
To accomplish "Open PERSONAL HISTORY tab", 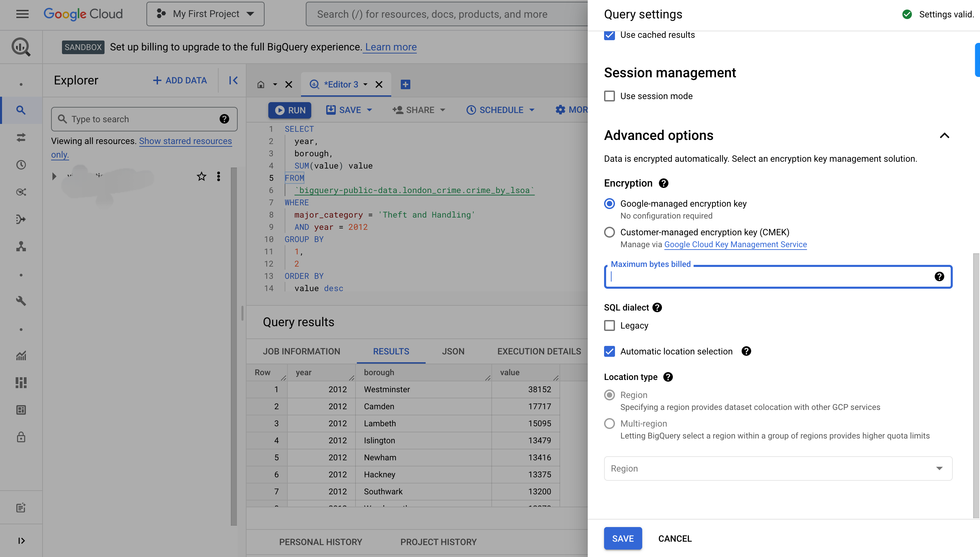I will [320, 542].
